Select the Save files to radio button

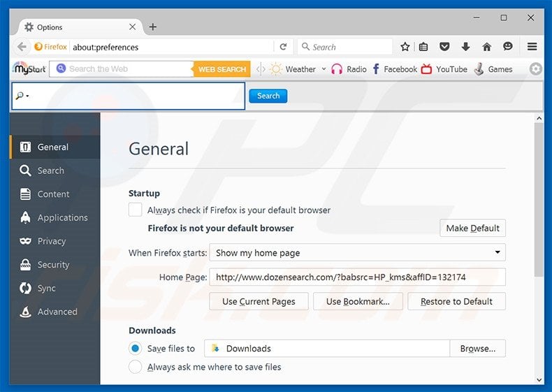tap(135, 348)
